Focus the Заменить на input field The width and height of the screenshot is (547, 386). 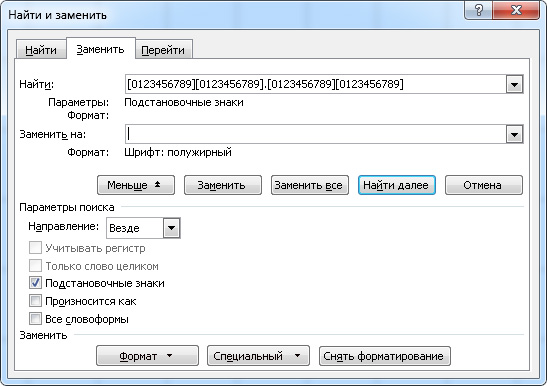(315, 134)
